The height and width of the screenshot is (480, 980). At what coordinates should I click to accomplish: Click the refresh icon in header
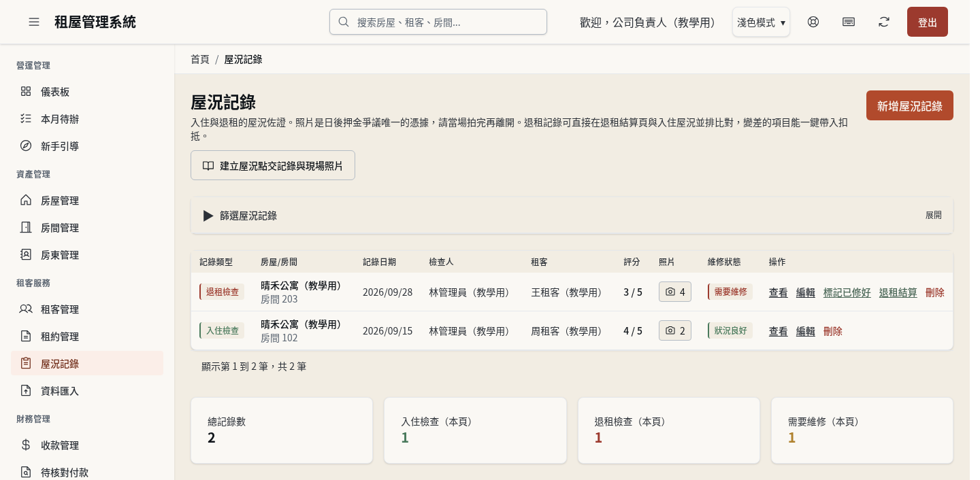(x=884, y=22)
